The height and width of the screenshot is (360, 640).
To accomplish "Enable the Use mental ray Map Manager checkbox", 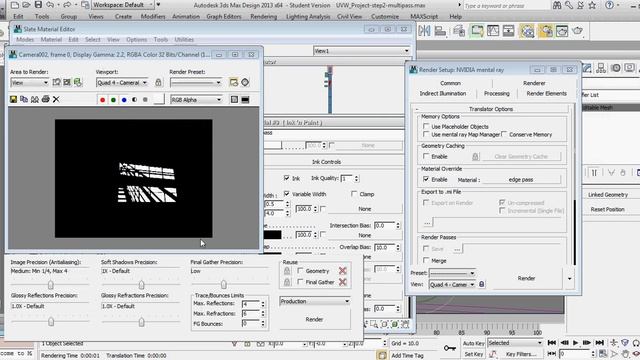I will point(426,134).
